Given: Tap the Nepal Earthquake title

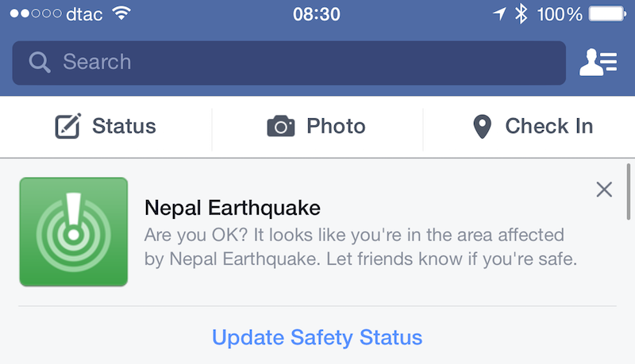Looking at the screenshot, I should (x=233, y=209).
